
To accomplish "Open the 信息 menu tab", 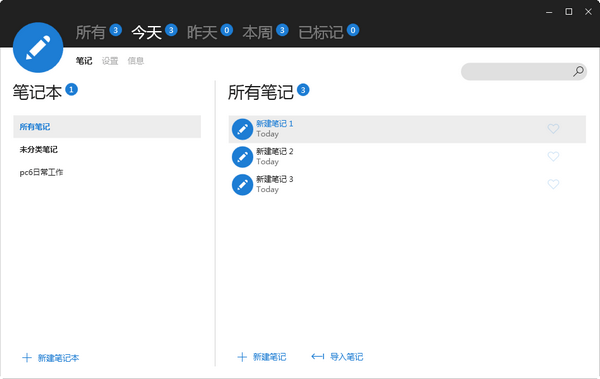I will (x=136, y=61).
